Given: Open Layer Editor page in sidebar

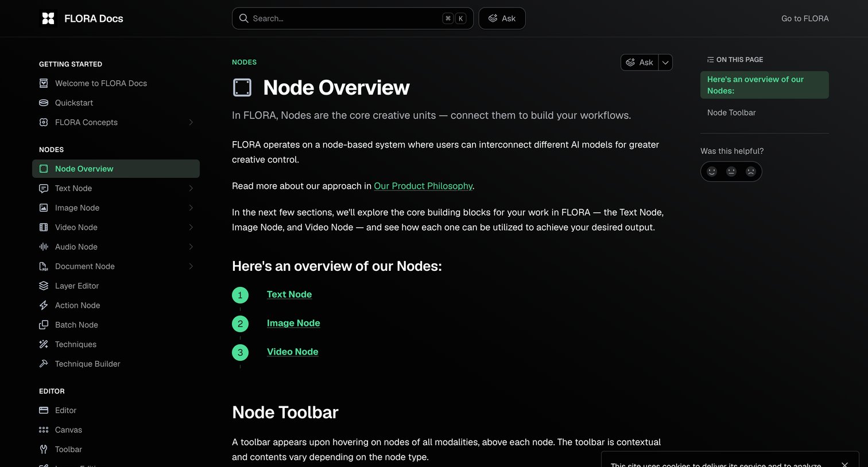Looking at the screenshot, I should point(116,286).
